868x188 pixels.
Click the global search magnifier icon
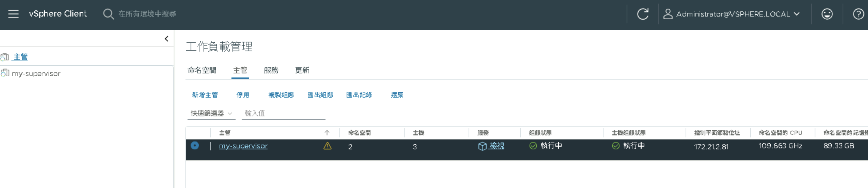pos(108,14)
